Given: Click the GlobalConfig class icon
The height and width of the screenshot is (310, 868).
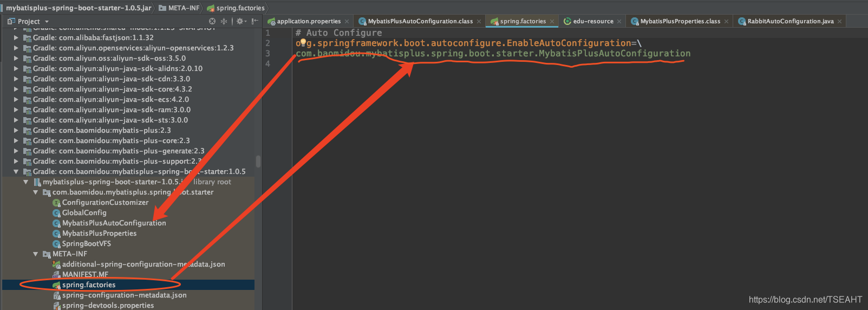Looking at the screenshot, I should tap(56, 213).
